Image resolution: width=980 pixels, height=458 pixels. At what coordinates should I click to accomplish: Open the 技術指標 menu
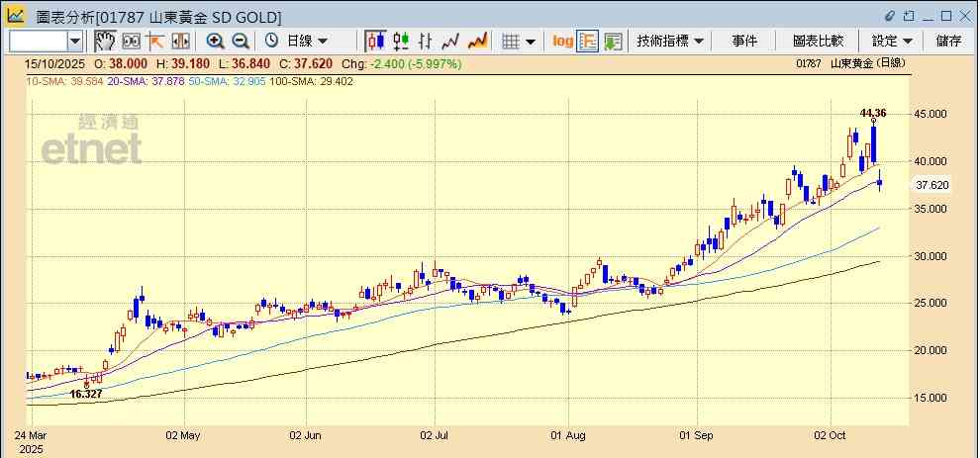point(670,41)
